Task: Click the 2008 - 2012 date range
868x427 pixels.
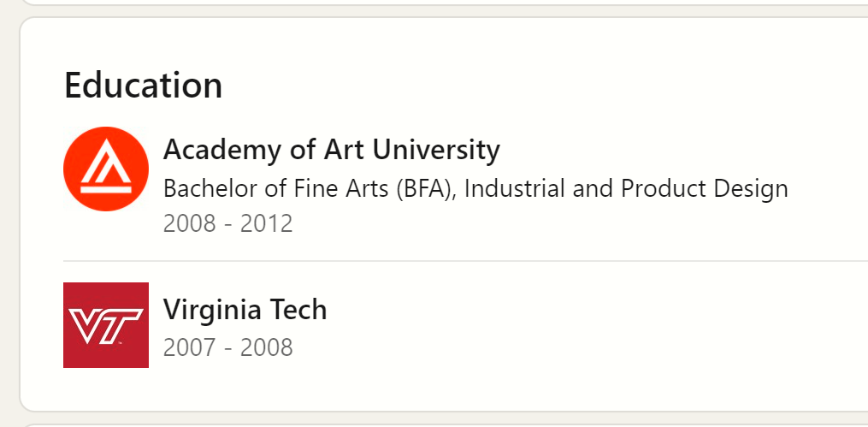Action: coord(227,223)
